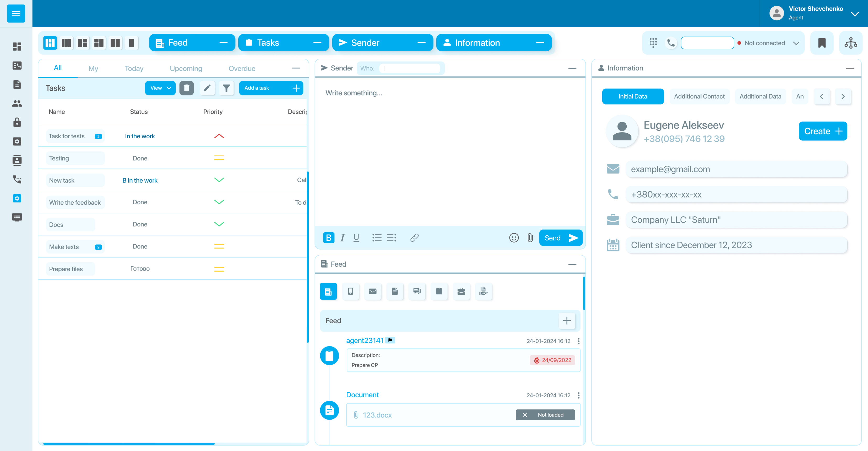Click the Who recipient input field
868x451 pixels.
(x=410, y=68)
